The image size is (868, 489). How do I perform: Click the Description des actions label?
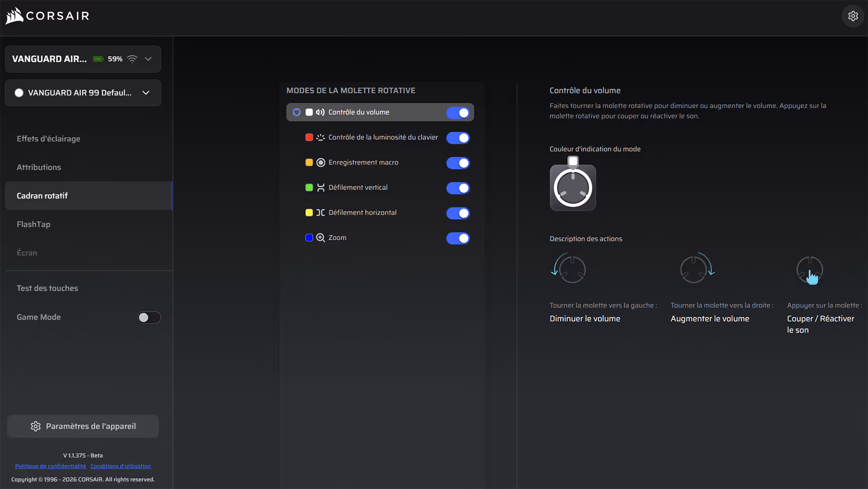pos(586,239)
